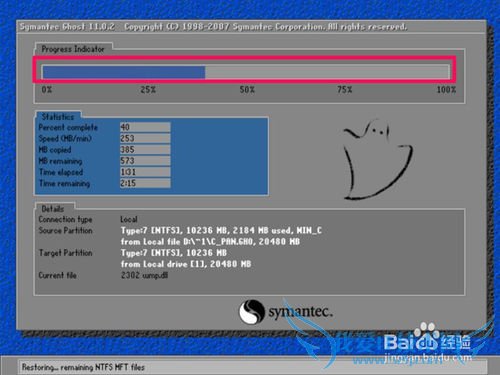The width and height of the screenshot is (500, 375).
Task: Click the MB copied value 385
Action: (x=145, y=149)
